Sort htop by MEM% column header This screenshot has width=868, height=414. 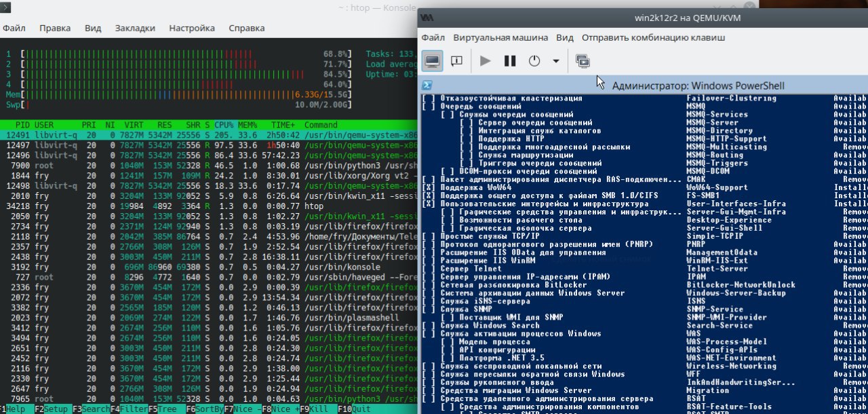click(248, 125)
